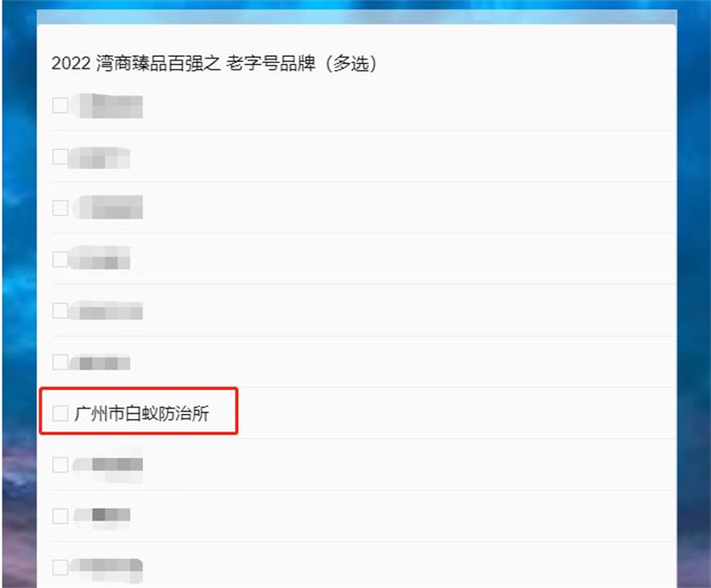The image size is (711, 588).
Task: Select the 广州市白蚁防治所 option label
Action: [x=141, y=414]
